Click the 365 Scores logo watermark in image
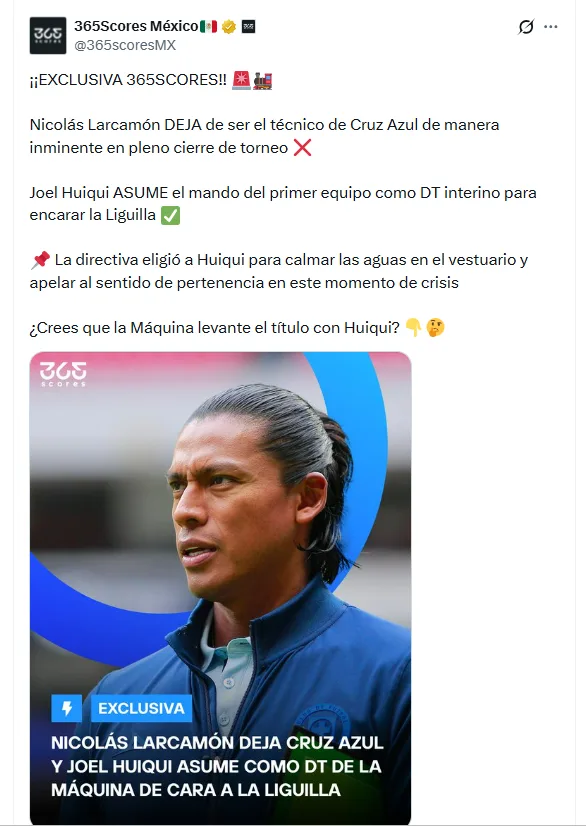Viewport: 586px width, 826px height. coord(63,375)
